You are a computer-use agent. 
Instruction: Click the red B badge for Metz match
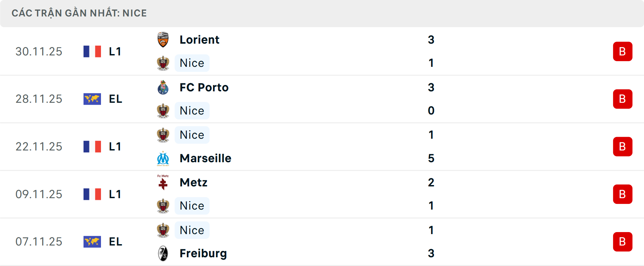pyautogui.click(x=623, y=194)
